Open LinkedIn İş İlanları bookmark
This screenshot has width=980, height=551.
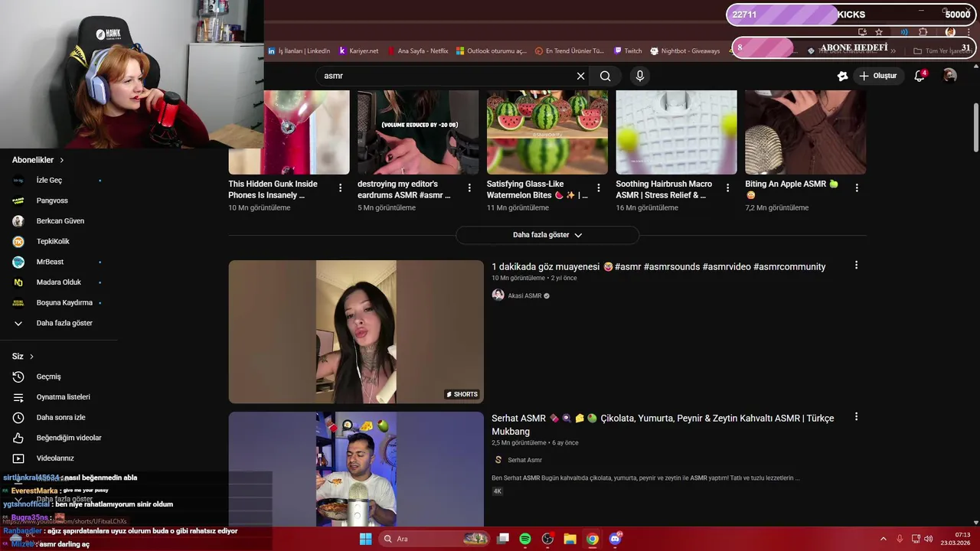[x=299, y=51]
